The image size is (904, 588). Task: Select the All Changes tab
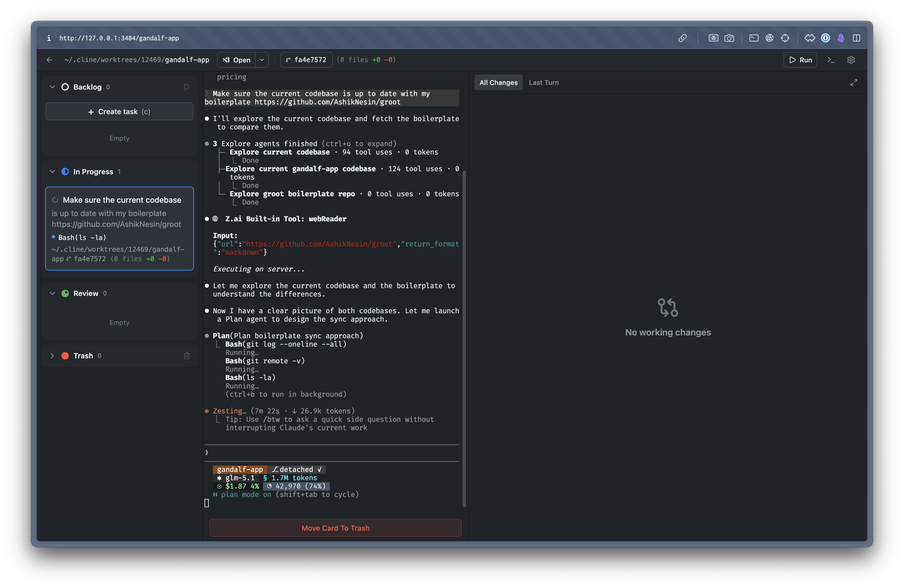coord(498,82)
